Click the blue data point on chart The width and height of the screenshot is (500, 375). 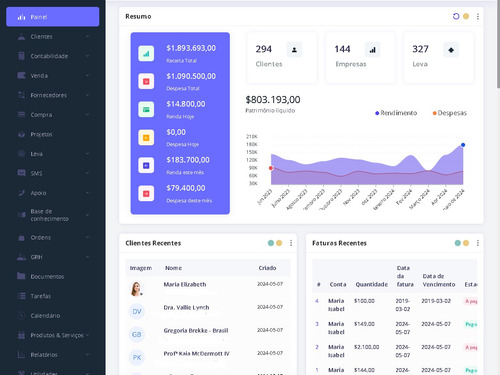463,145
